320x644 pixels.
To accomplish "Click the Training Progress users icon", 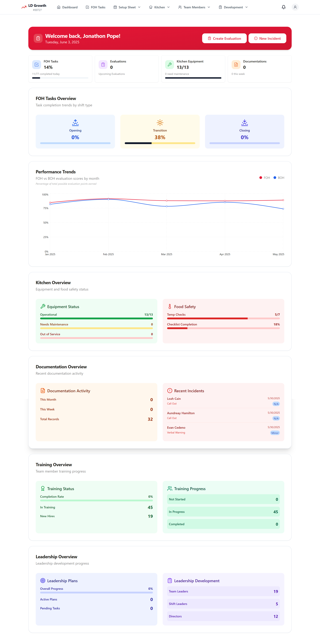I will (170, 488).
